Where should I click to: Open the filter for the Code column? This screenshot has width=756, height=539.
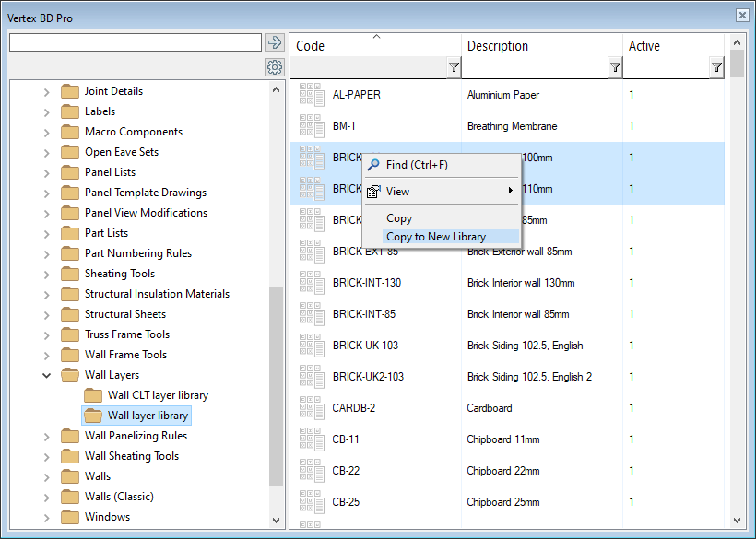(453, 66)
